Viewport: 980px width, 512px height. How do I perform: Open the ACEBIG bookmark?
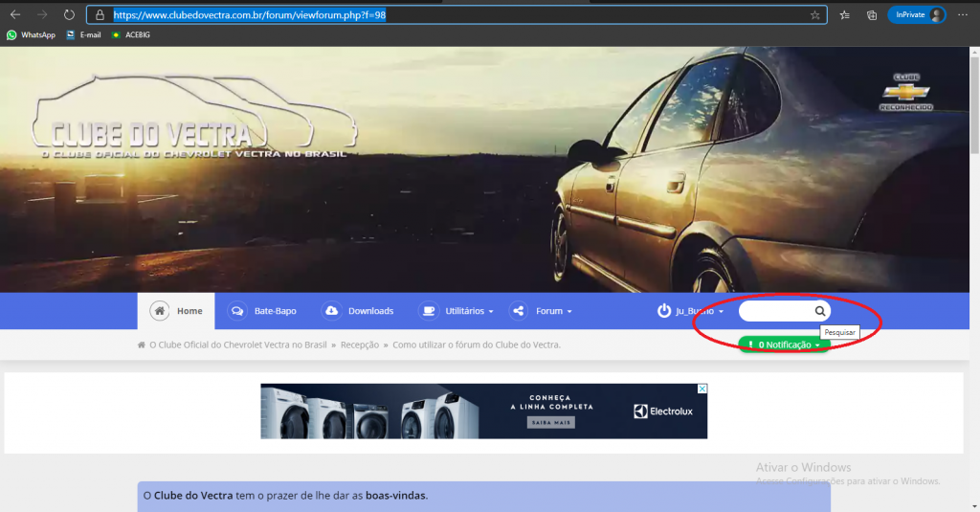[130, 35]
